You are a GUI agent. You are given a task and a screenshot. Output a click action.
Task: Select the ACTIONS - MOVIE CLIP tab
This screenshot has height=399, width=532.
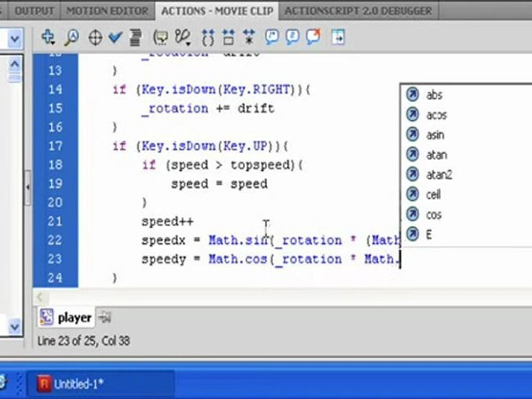217,11
